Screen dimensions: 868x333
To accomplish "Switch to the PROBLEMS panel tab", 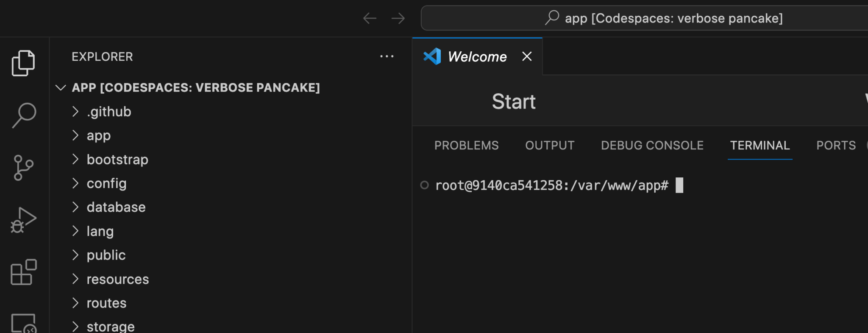I will [466, 145].
